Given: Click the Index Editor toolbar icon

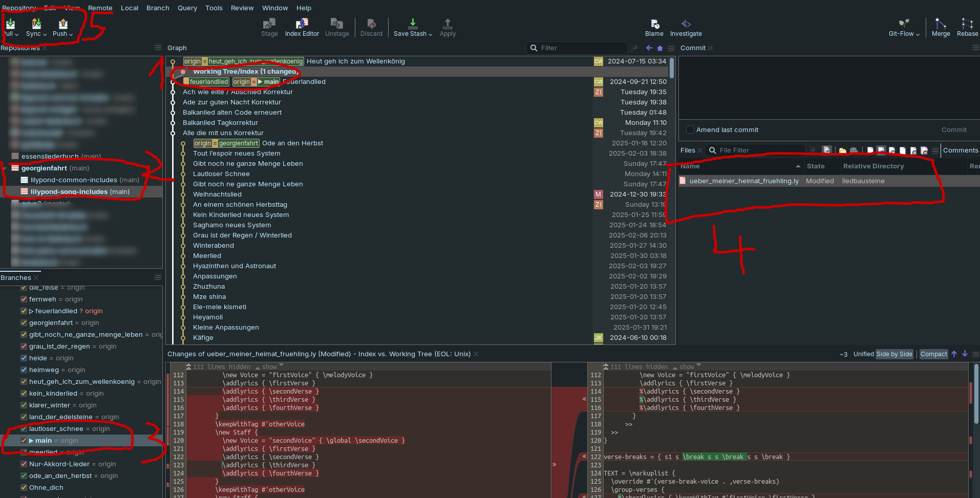Looking at the screenshot, I should coord(302,24).
